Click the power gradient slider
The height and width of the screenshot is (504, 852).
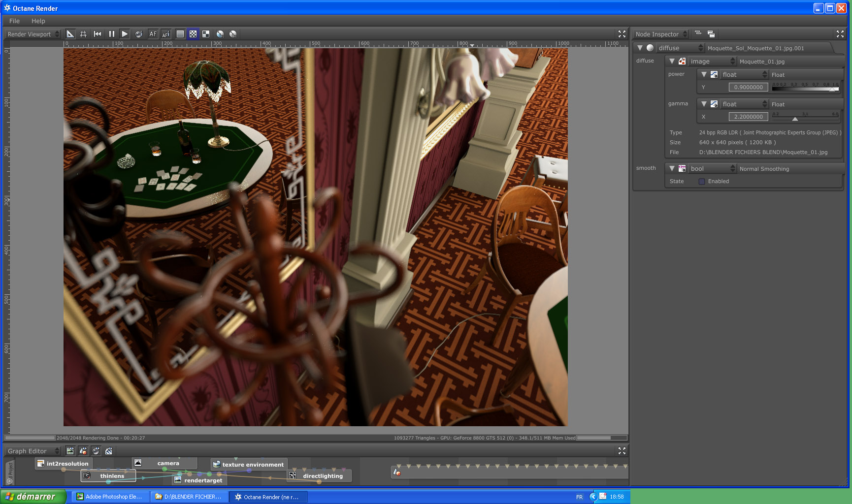805,87
